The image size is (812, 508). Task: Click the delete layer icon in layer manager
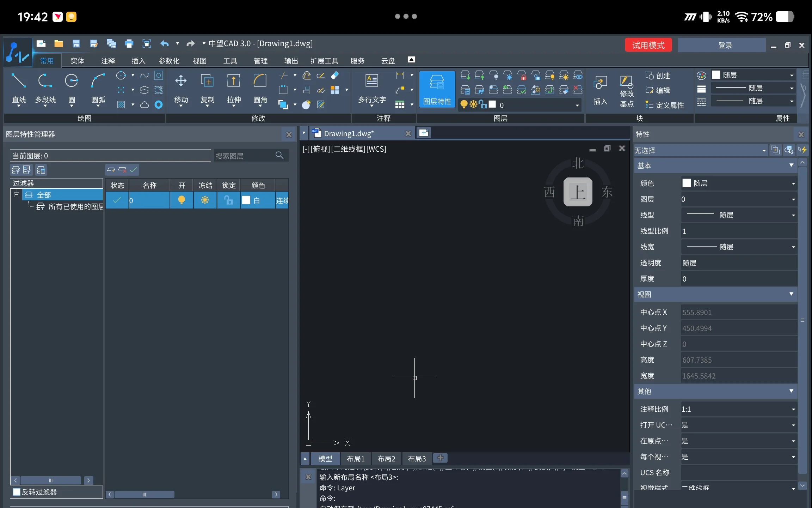122,170
